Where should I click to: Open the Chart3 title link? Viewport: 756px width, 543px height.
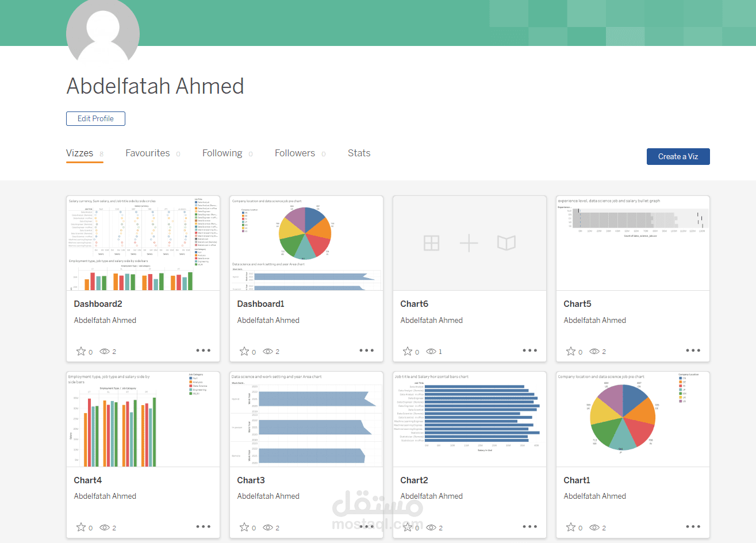251,480
